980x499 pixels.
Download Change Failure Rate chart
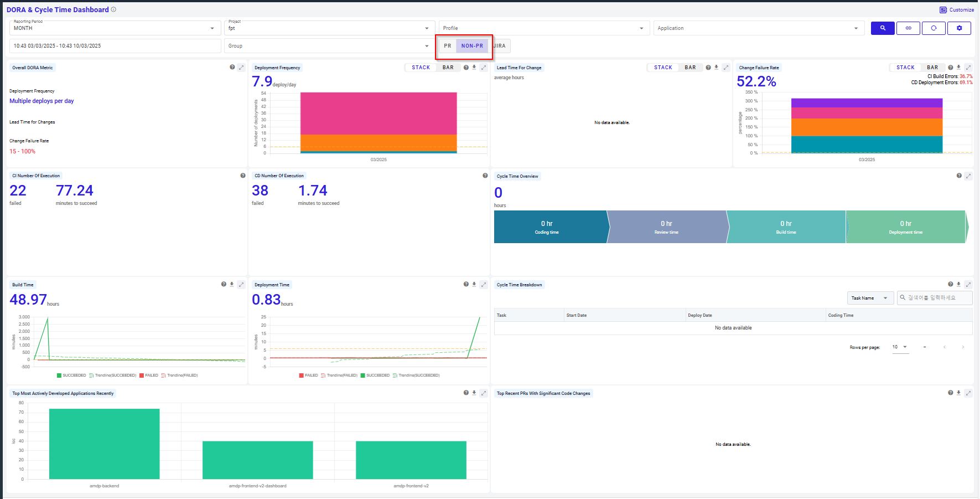[959, 67]
